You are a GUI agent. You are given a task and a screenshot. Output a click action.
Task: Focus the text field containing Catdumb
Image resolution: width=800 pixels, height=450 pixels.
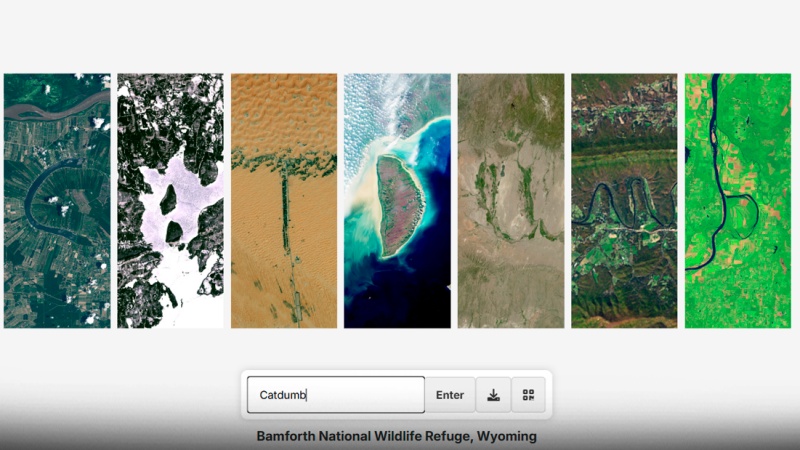pyautogui.click(x=336, y=395)
